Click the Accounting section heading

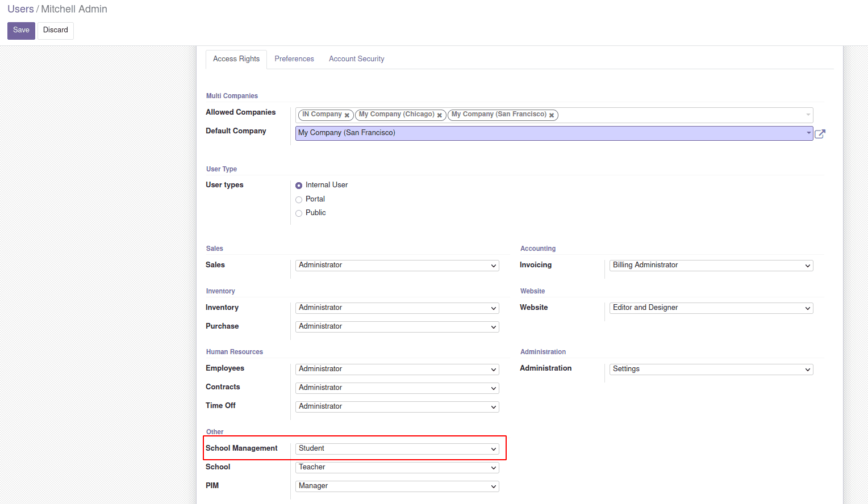pyautogui.click(x=538, y=249)
